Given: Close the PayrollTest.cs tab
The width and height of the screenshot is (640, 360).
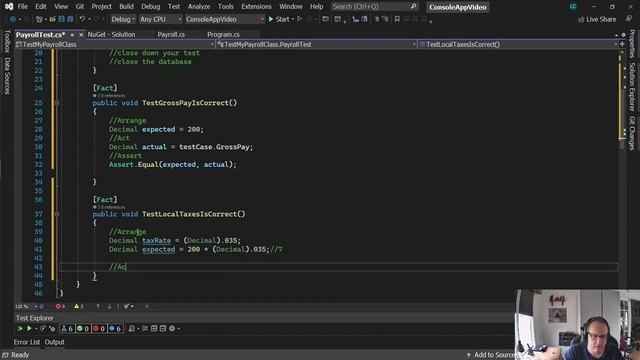Looking at the screenshot, I should (x=81, y=35).
